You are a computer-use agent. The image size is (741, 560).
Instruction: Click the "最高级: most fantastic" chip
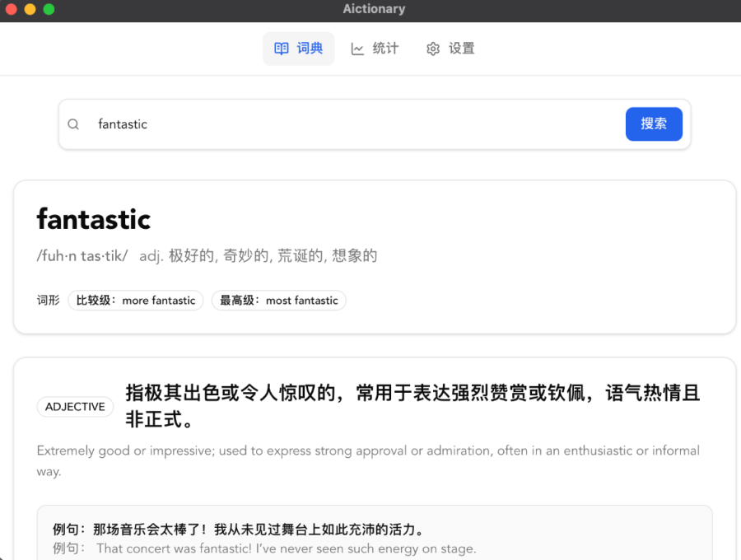click(x=278, y=300)
